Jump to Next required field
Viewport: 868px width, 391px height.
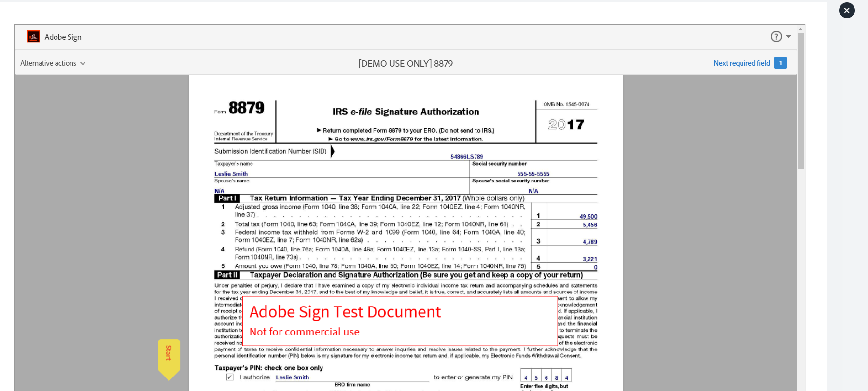[x=742, y=63]
